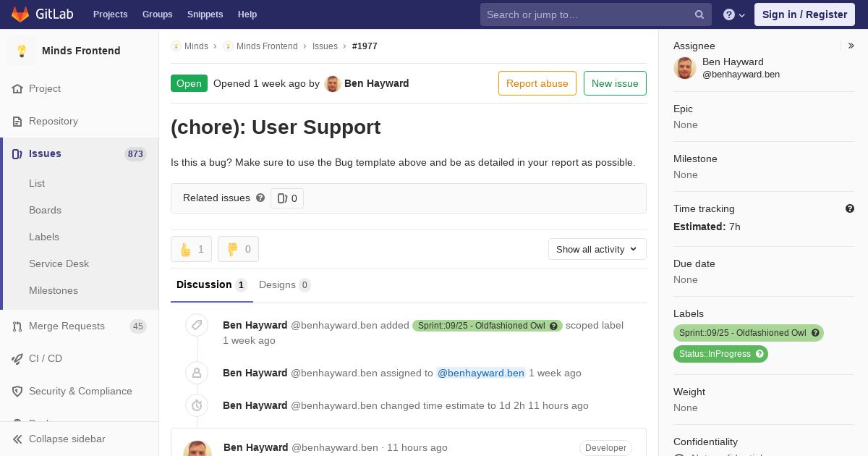Open Service Desk in sidebar

(59, 263)
